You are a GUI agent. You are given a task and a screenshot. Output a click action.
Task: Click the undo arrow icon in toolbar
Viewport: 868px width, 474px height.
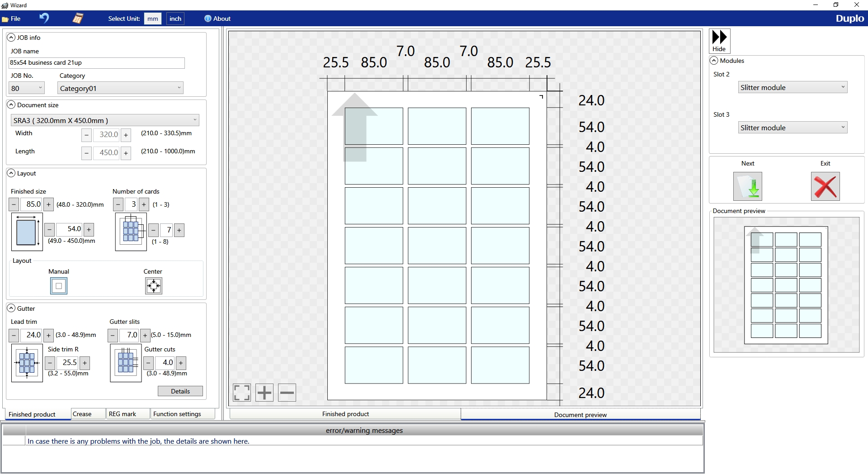[44, 18]
